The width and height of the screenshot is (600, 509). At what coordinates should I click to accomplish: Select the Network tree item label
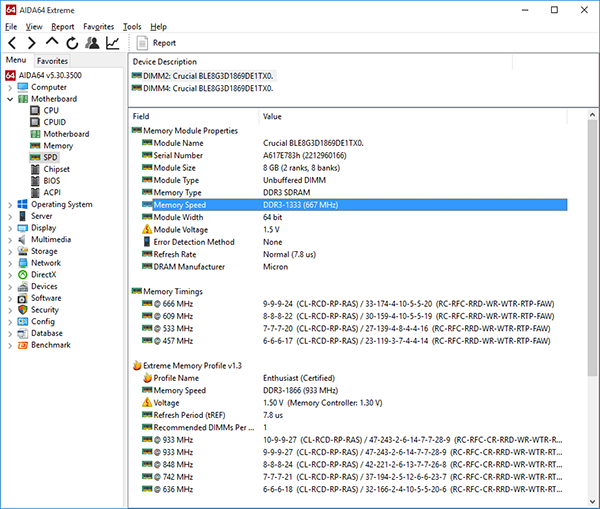click(x=46, y=263)
